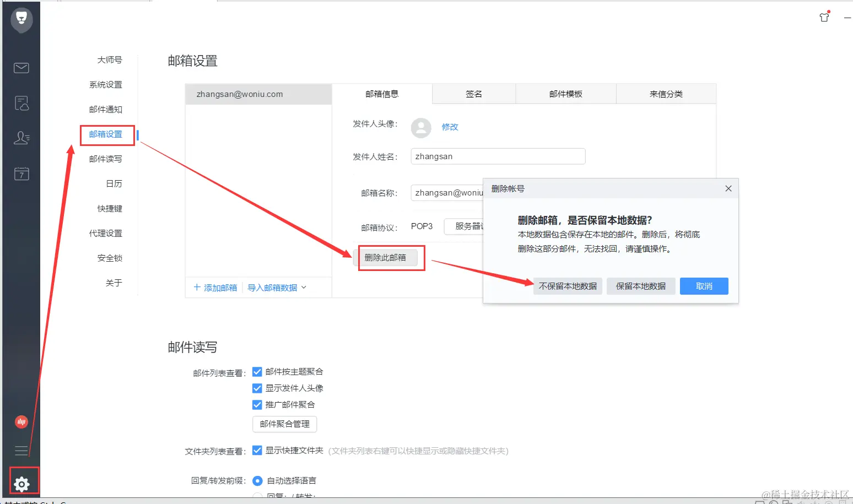Toggle 推广邮件聚合 checkbox
Image resolution: width=853 pixels, height=504 pixels.
[257, 405]
